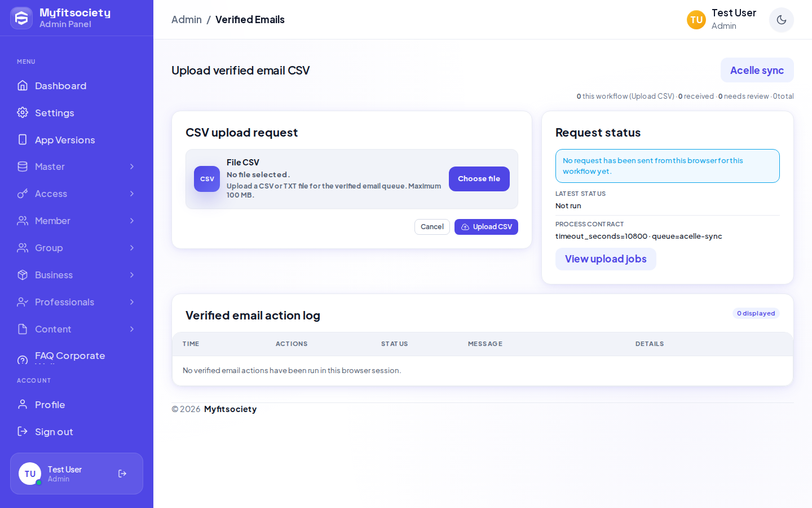
Task: Open Dashboard via its home icon
Action: [23, 86]
